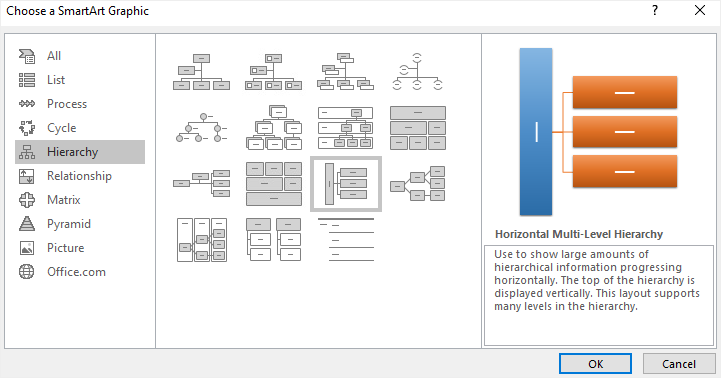The height and width of the screenshot is (378, 721).
Task: Click the layout description text box
Action: point(599,295)
